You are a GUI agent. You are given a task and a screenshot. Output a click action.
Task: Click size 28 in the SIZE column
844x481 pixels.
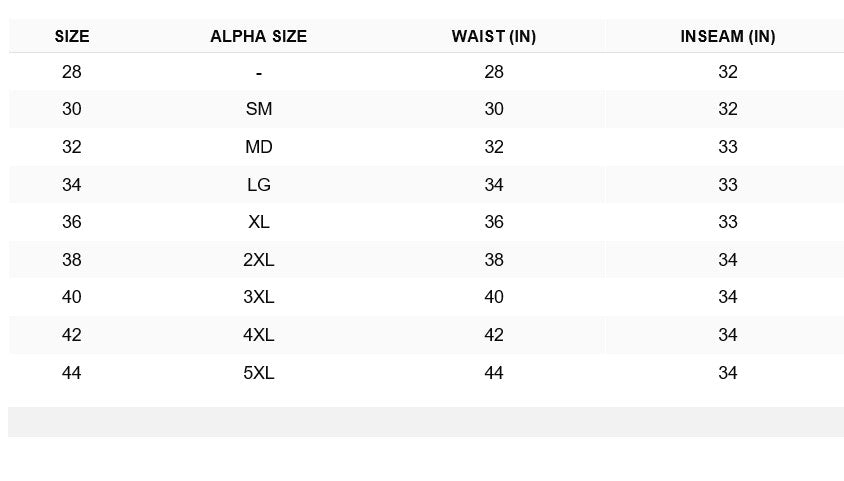pos(72,72)
